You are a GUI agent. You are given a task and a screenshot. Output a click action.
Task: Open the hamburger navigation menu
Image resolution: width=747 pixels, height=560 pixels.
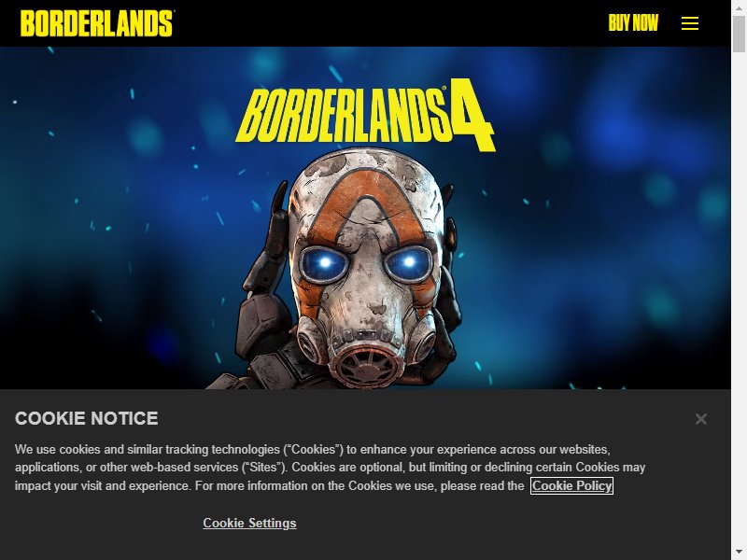pos(689,23)
